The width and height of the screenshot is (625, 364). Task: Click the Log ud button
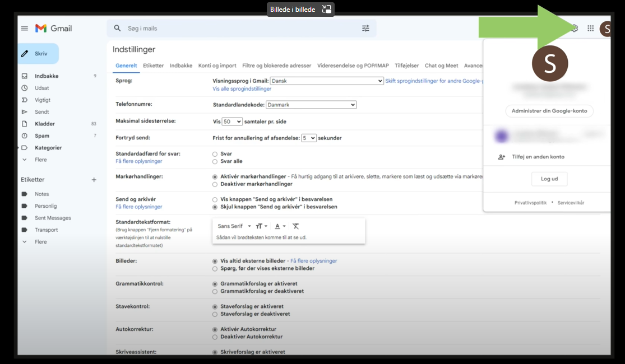point(549,179)
